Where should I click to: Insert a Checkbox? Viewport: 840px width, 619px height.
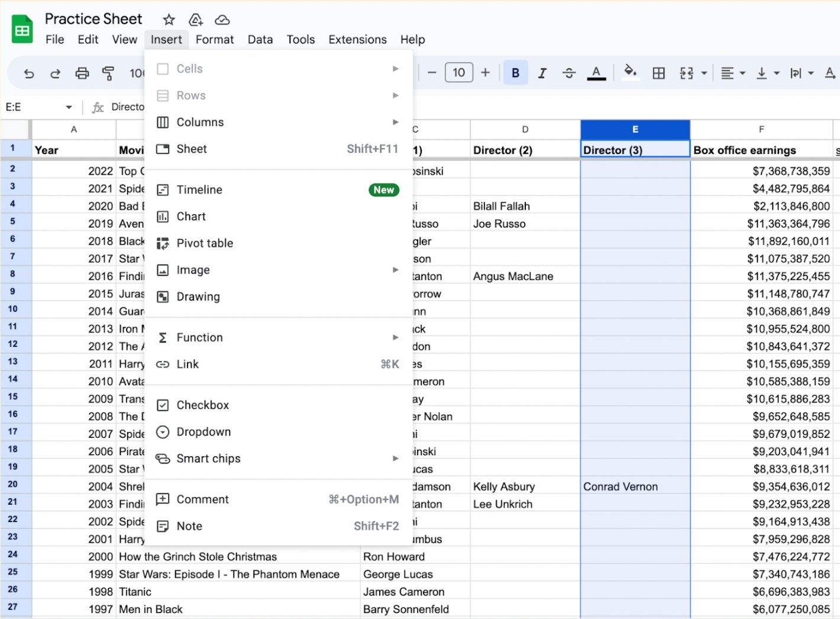pos(278,405)
